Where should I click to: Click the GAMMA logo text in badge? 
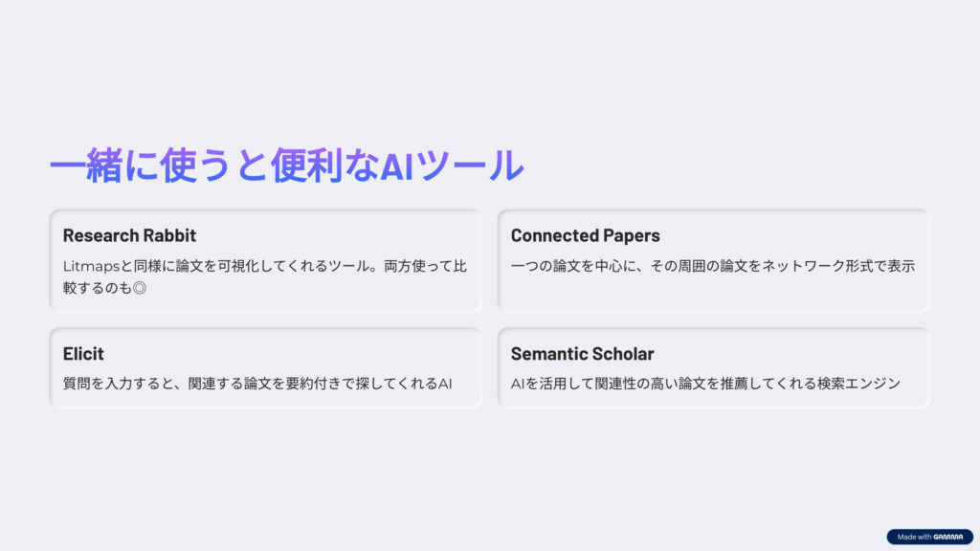(x=948, y=537)
